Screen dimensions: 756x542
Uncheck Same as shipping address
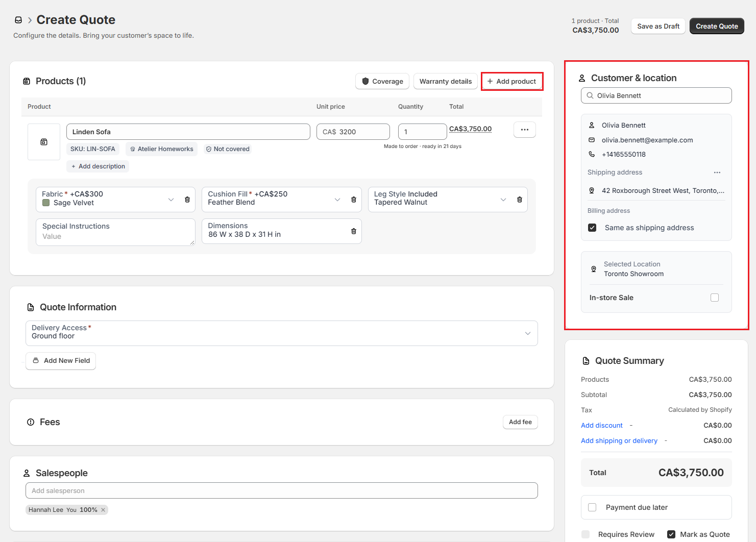(x=592, y=228)
